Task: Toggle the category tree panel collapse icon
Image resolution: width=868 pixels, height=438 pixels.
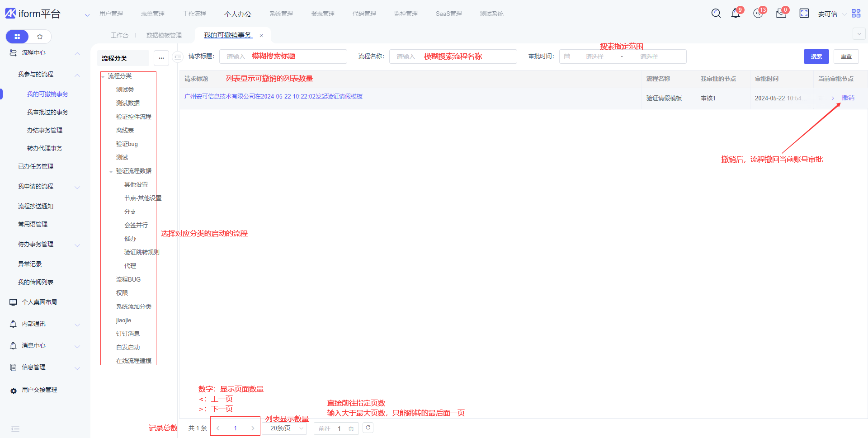Action: coord(178,57)
